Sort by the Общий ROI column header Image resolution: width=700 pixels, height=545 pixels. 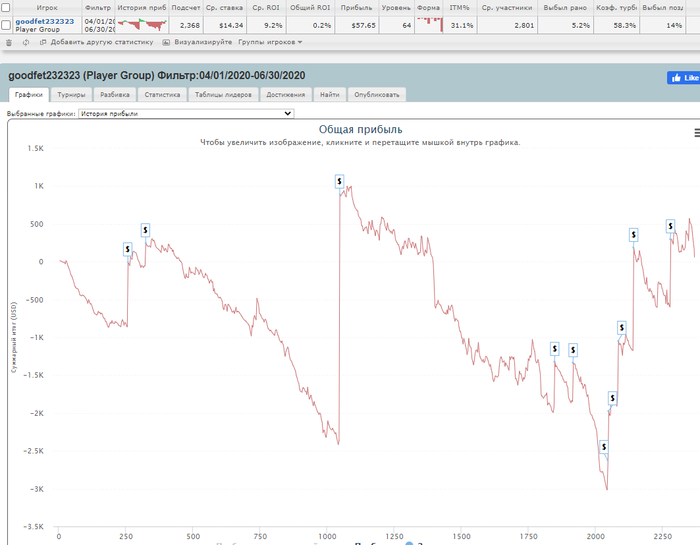310,8
